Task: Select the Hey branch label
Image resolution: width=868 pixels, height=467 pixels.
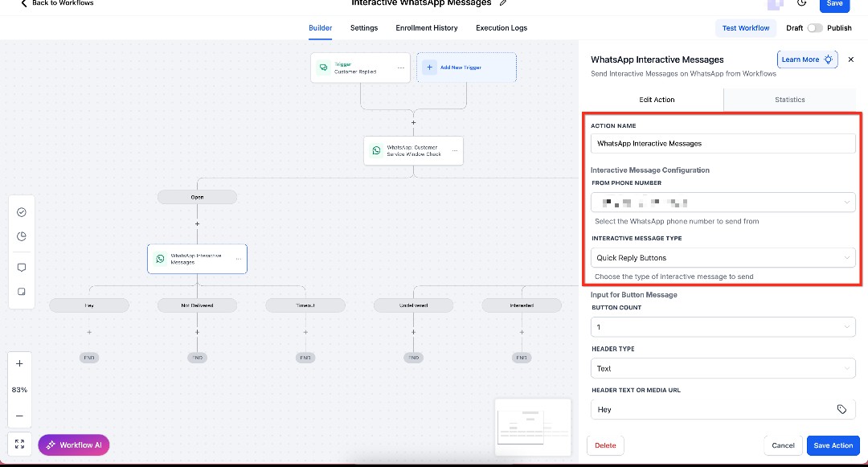Action: point(89,305)
